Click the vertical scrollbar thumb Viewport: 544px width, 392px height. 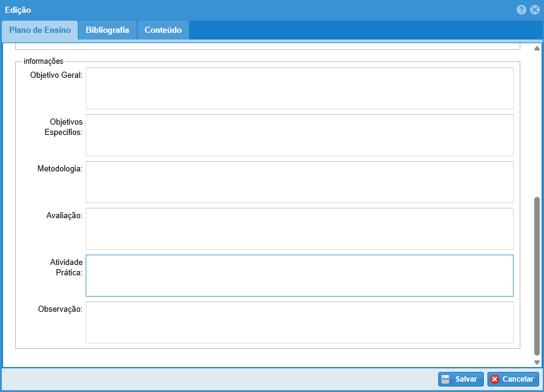coord(537,276)
